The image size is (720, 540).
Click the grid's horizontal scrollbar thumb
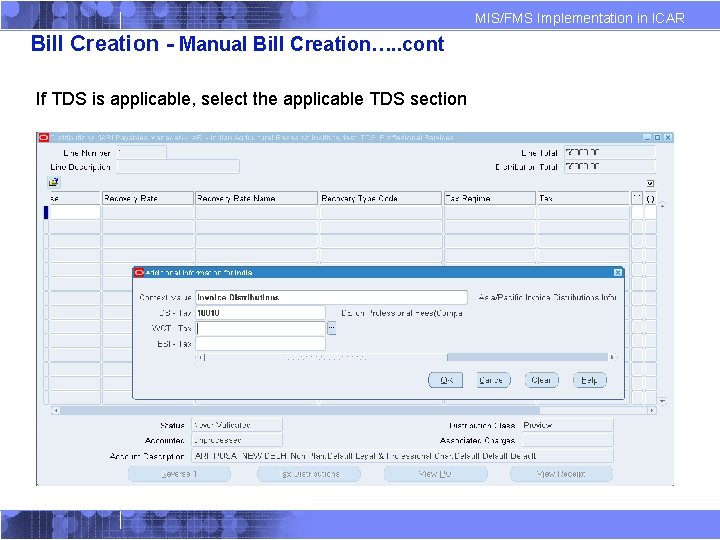(x=299, y=411)
